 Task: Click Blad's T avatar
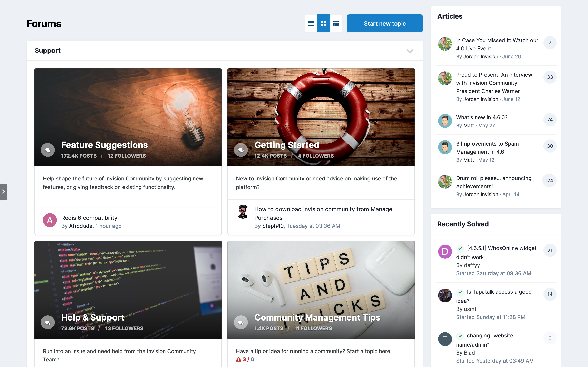coord(445,339)
